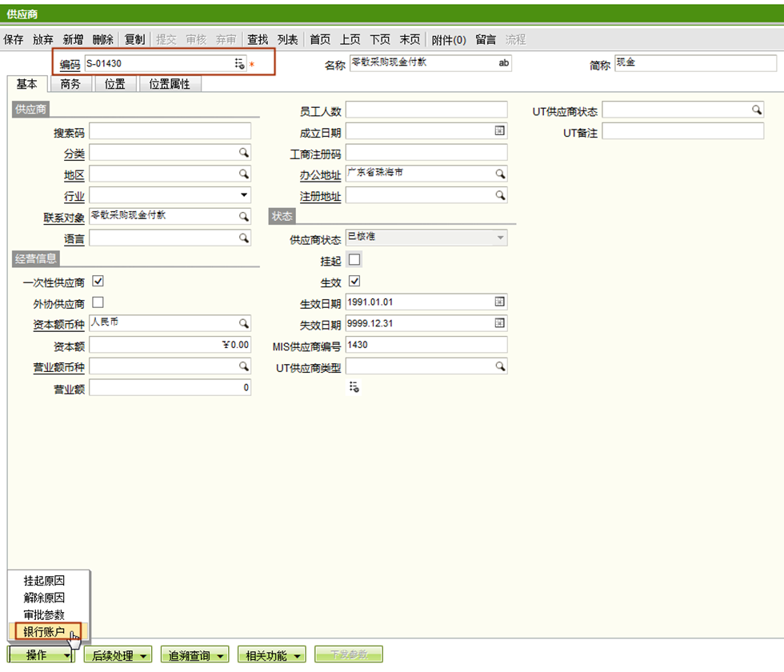
Task: Enable the 外协供应商 checkbox
Action: (x=98, y=302)
